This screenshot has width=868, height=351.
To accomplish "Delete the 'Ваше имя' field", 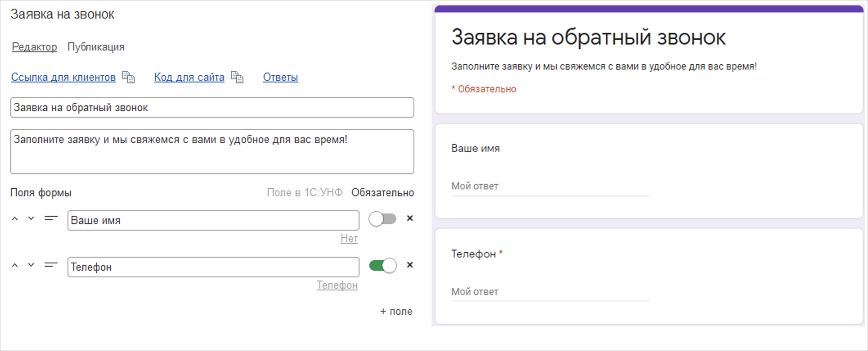I will click(x=410, y=219).
